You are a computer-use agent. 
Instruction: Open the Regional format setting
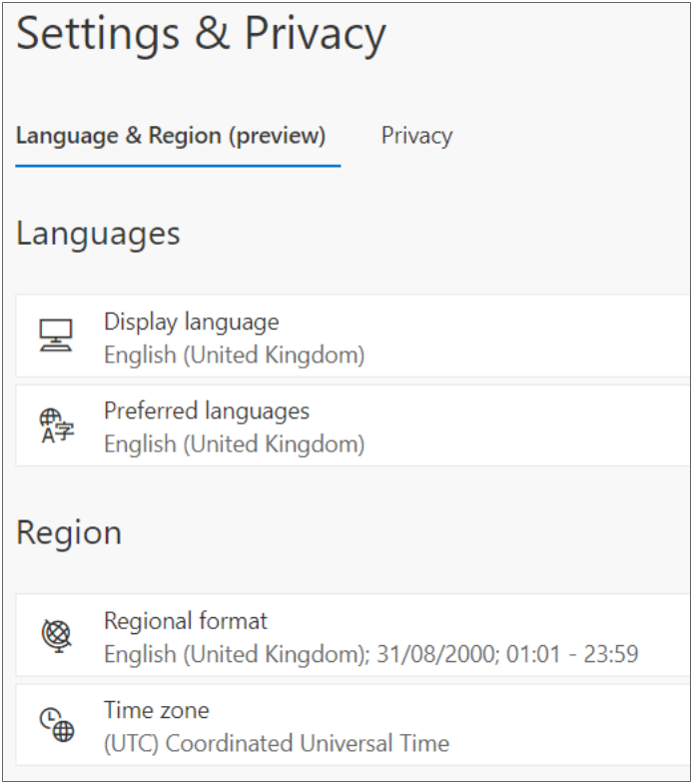(353, 635)
